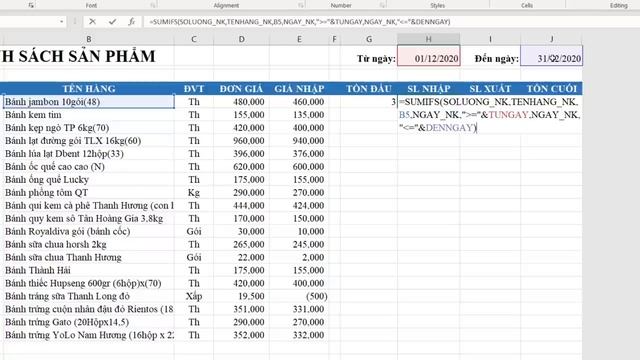Select column D header
Screen dimensions: 640x360
pos(242,39)
